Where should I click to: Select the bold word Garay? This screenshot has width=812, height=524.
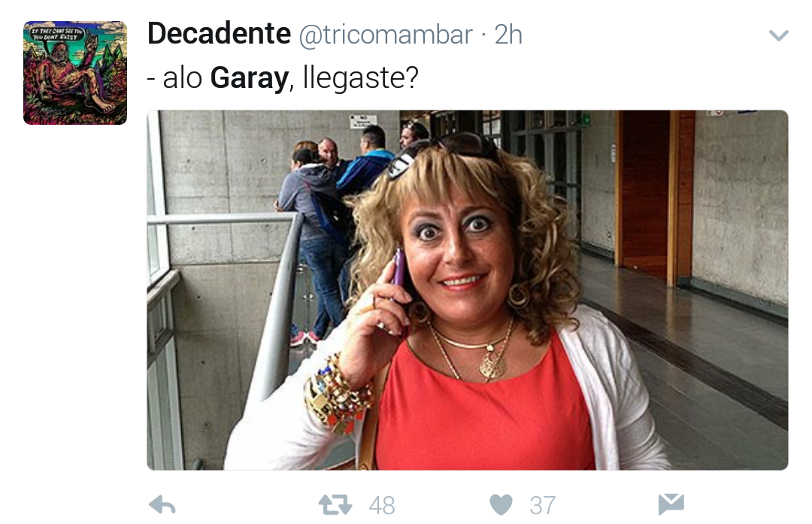click(249, 78)
